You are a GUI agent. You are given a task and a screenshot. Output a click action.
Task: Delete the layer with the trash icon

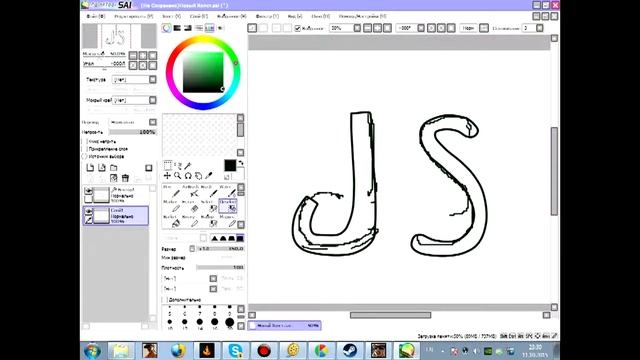point(125,178)
